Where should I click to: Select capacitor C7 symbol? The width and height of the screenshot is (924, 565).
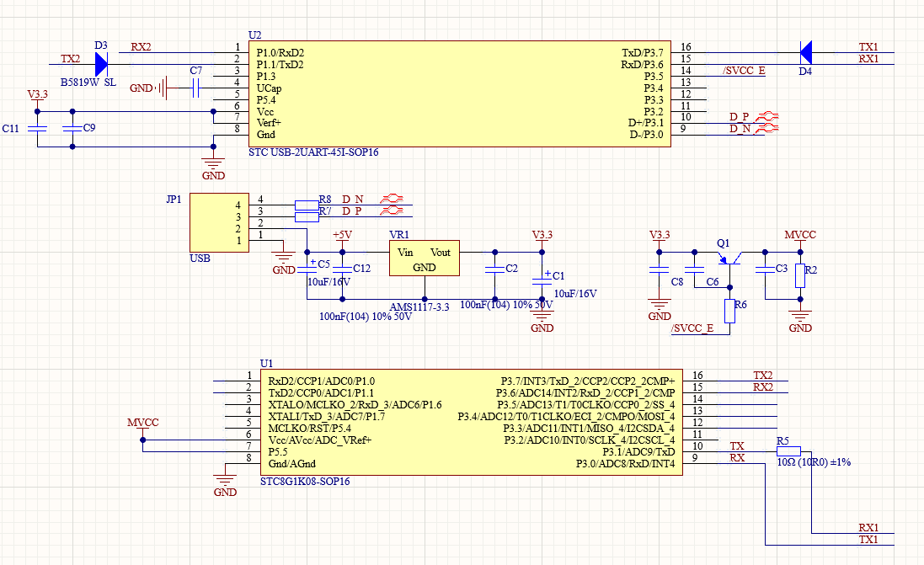tap(196, 88)
